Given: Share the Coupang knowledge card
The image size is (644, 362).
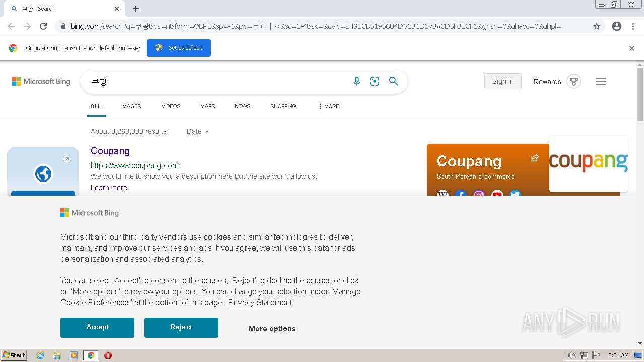Looking at the screenshot, I should (535, 158).
